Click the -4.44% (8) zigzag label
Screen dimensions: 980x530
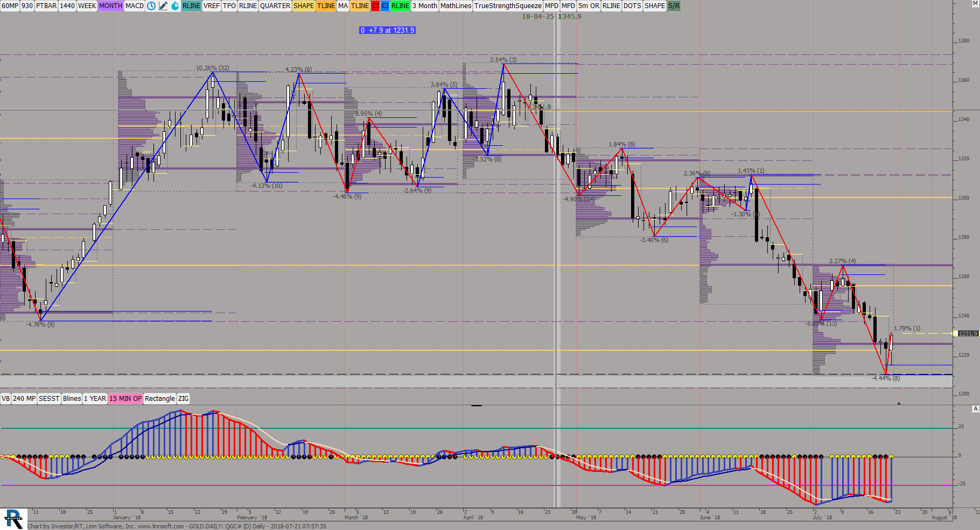pos(886,378)
